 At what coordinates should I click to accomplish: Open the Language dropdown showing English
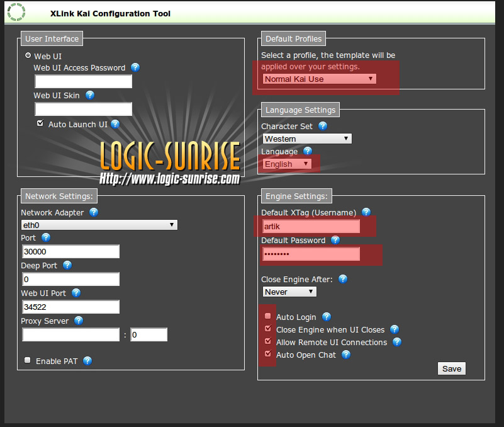point(287,164)
